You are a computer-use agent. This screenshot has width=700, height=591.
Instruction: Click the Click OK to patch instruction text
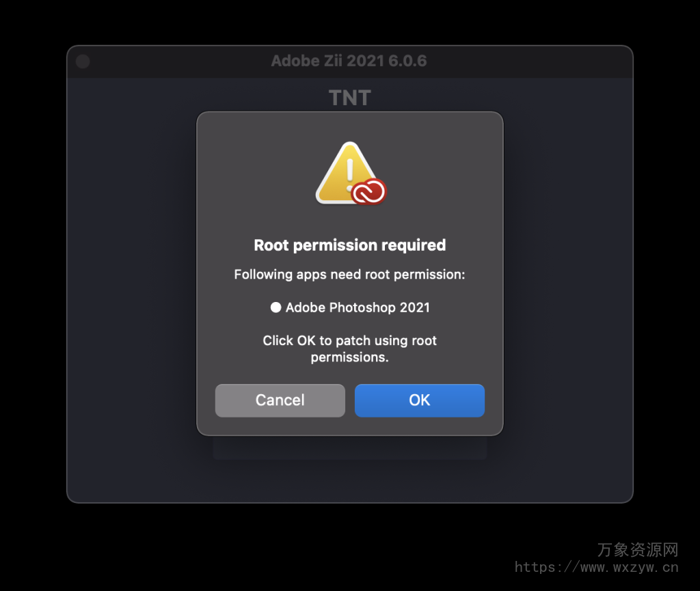(x=349, y=349)
